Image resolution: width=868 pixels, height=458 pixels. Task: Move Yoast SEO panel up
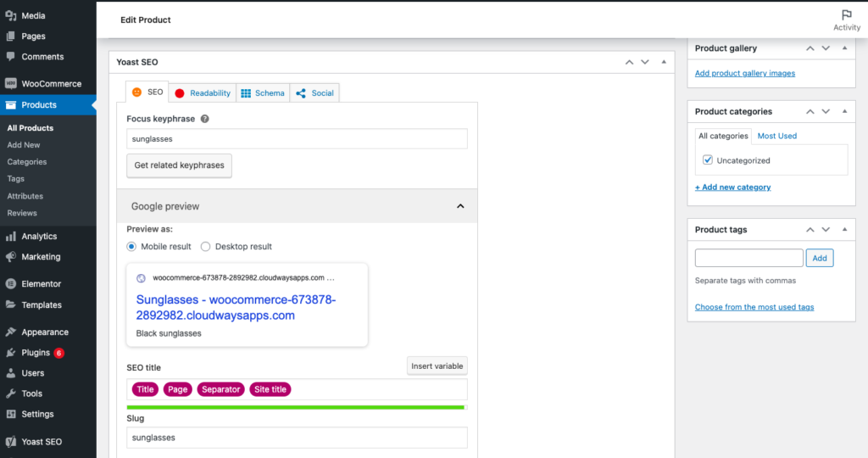click(629, 62)
